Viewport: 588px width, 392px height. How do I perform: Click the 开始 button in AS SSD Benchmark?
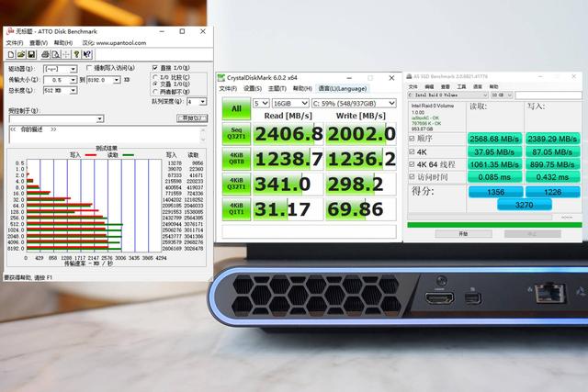[463, 234]
